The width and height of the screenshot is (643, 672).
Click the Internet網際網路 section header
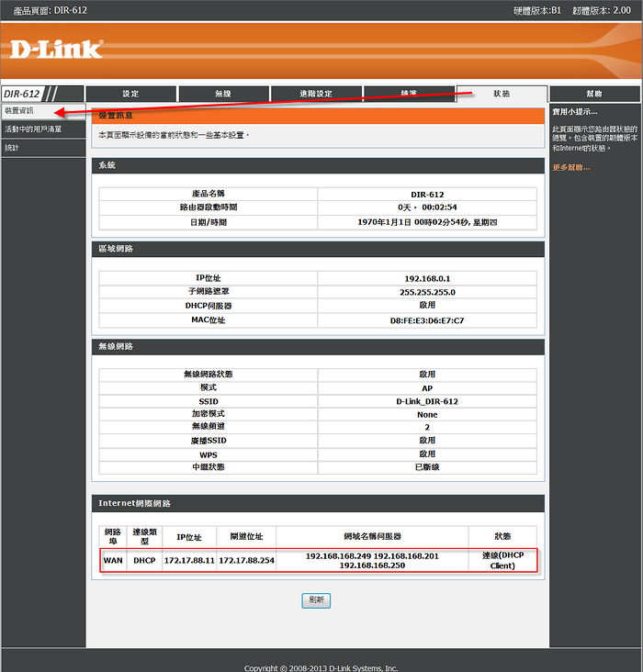pos(134,503)
